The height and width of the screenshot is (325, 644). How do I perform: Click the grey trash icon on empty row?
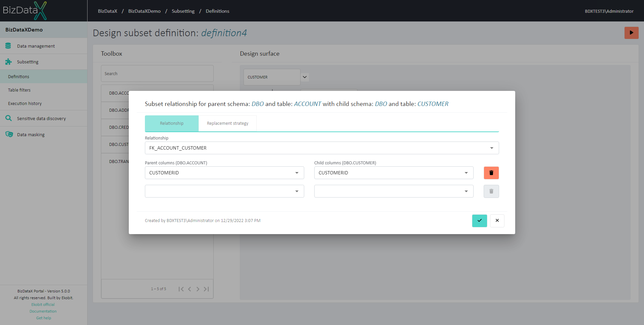[x=491, y=191]
